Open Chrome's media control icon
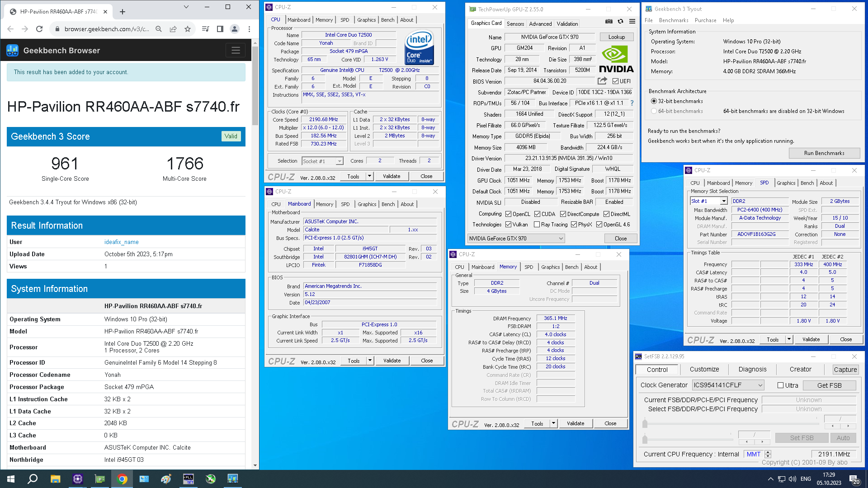Viewport: 868px width, 488px height. click(x=205, y=29)
